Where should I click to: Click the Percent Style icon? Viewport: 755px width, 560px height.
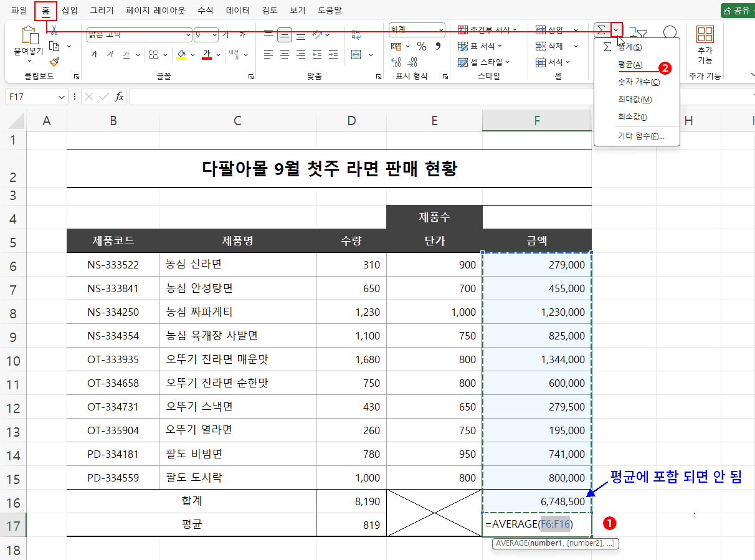click(x=422, y=47)
